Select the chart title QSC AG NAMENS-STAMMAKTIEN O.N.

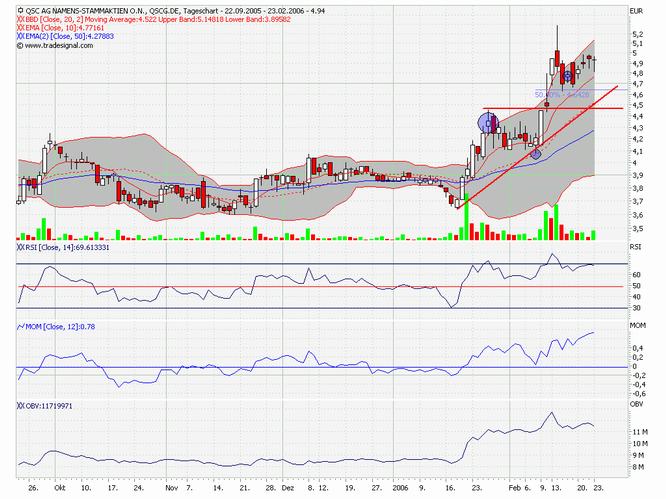pos(85,11)
